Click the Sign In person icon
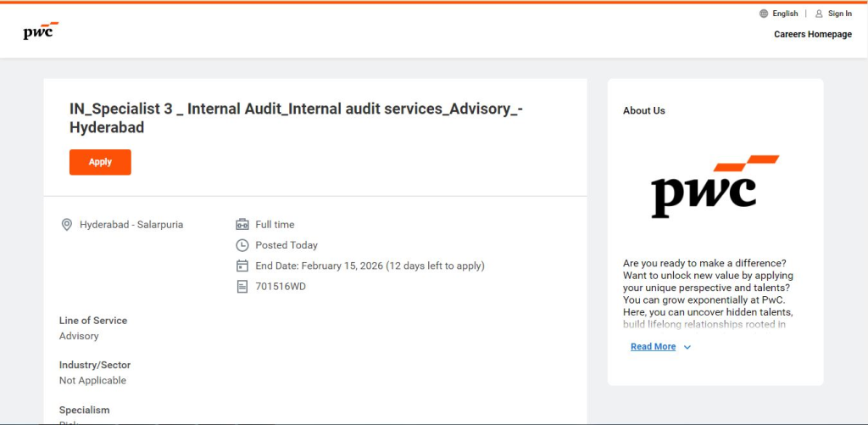Viewport: 868px width, 425px height. pos(820,14)
